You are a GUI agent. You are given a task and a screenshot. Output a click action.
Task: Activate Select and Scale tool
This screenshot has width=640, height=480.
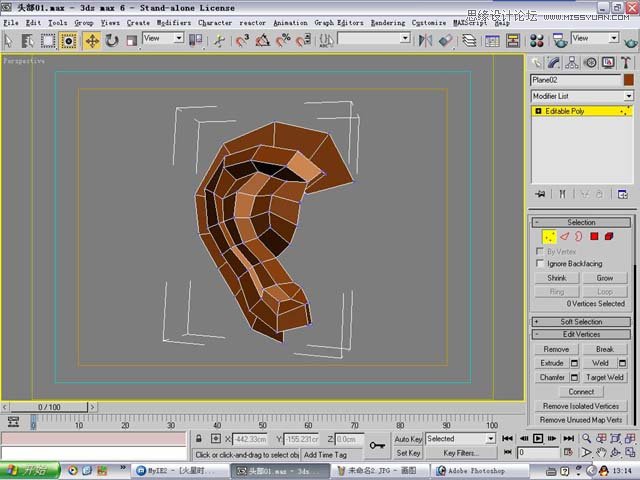[131, 41]
